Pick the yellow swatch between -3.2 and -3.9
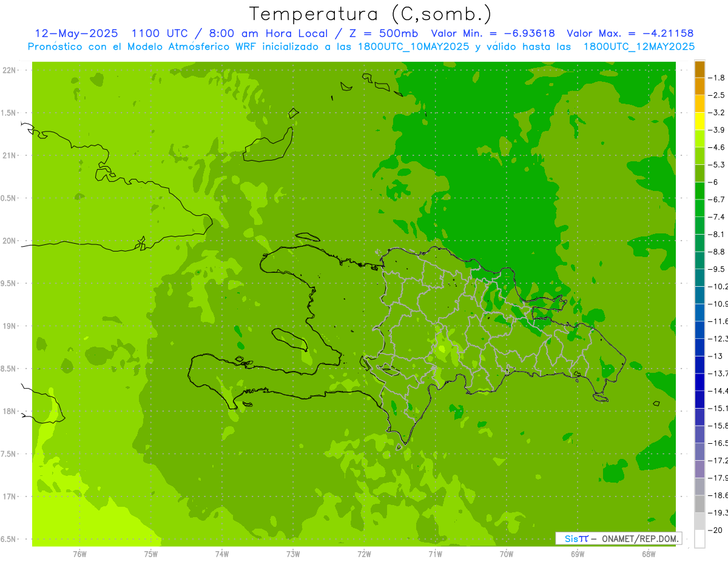 [x=699, y=121]
